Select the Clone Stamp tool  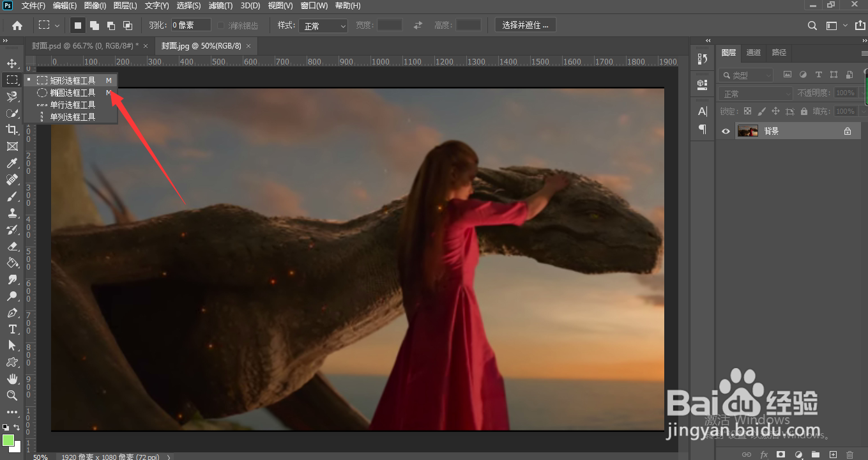(x=11, y=213)
